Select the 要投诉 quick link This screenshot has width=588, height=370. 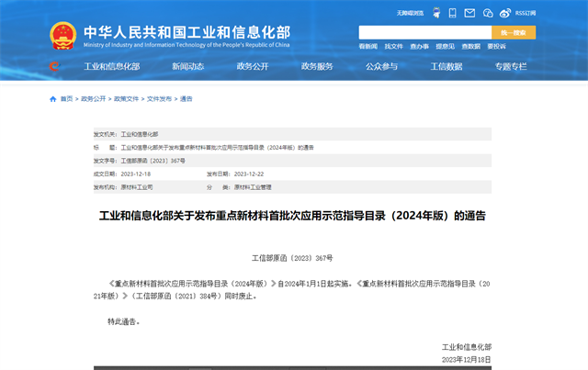(496, 47)
